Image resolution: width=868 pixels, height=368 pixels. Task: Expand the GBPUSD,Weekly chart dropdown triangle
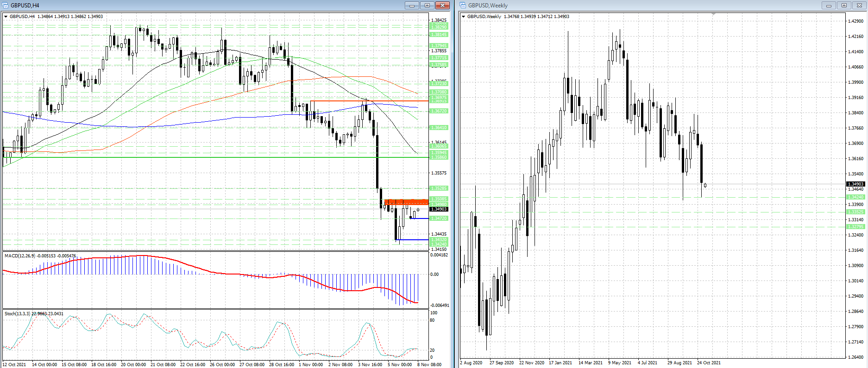(464, 17)
